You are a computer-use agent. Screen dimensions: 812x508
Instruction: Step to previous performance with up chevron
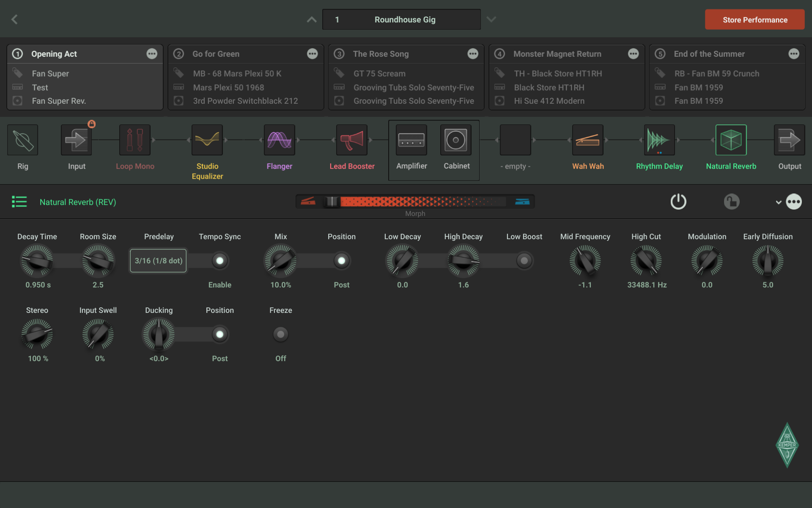point(311,19)
